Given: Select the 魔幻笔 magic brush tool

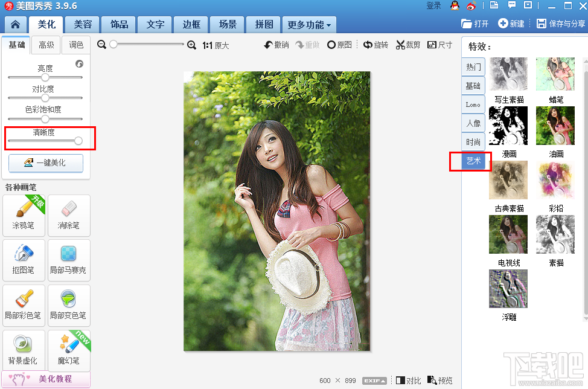Looking at the screenshot, I should click(69, 350).
